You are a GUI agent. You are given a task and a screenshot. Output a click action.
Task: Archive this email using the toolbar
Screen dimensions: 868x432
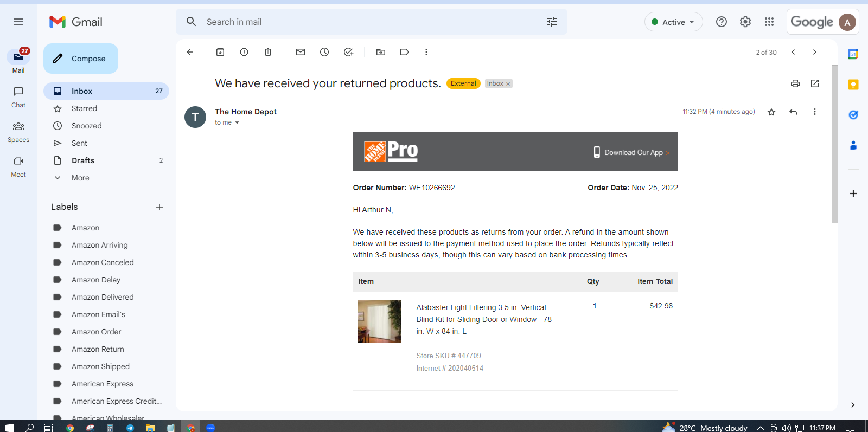point(220,52)
